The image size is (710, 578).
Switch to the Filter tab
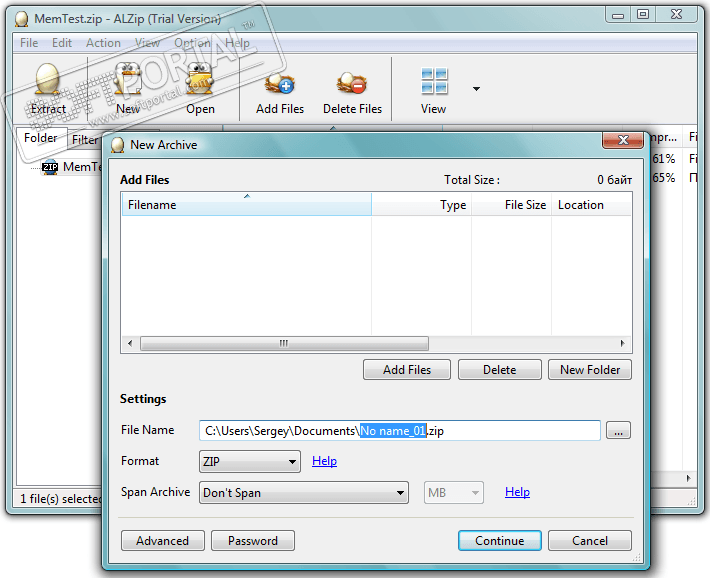click(85, 140)
